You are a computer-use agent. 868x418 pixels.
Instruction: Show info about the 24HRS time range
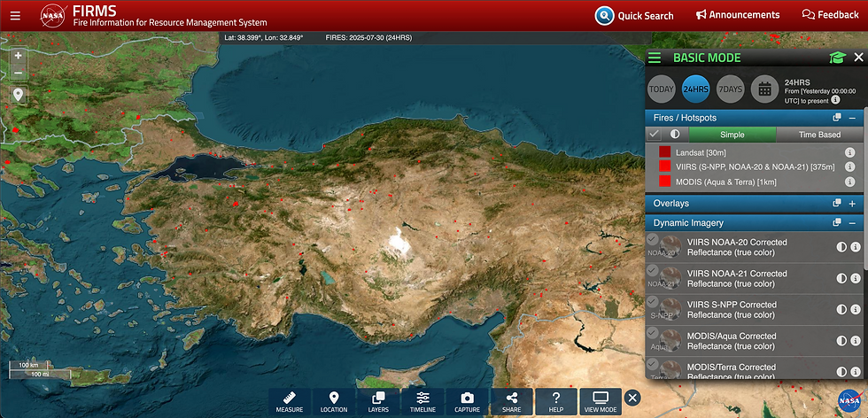click(x=836, y=100)
